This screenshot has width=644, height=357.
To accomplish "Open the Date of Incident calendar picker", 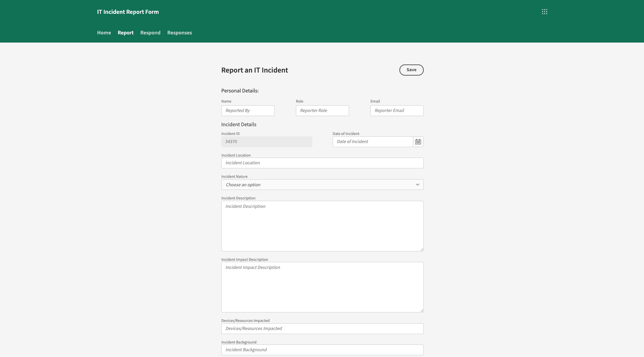I will (x=418, y=142).
